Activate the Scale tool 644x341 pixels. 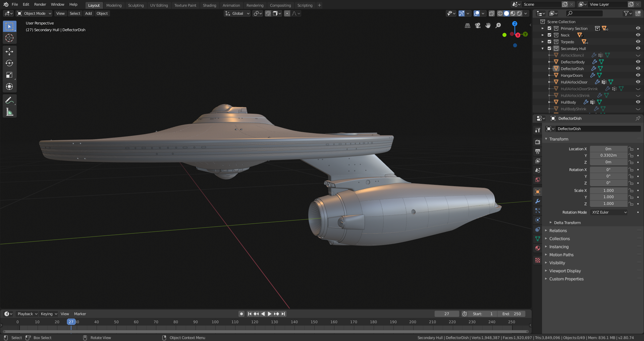pyautogui.click(x=9, y=75)
